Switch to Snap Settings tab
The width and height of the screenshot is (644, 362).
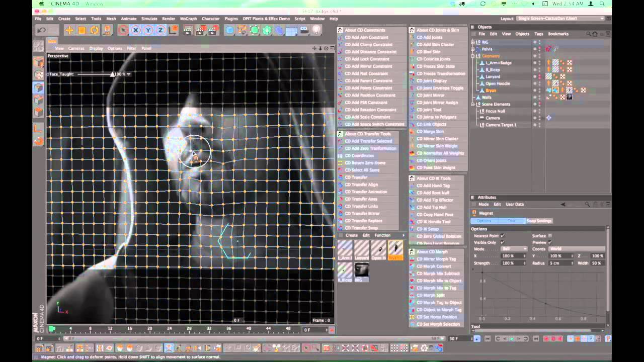539,221
